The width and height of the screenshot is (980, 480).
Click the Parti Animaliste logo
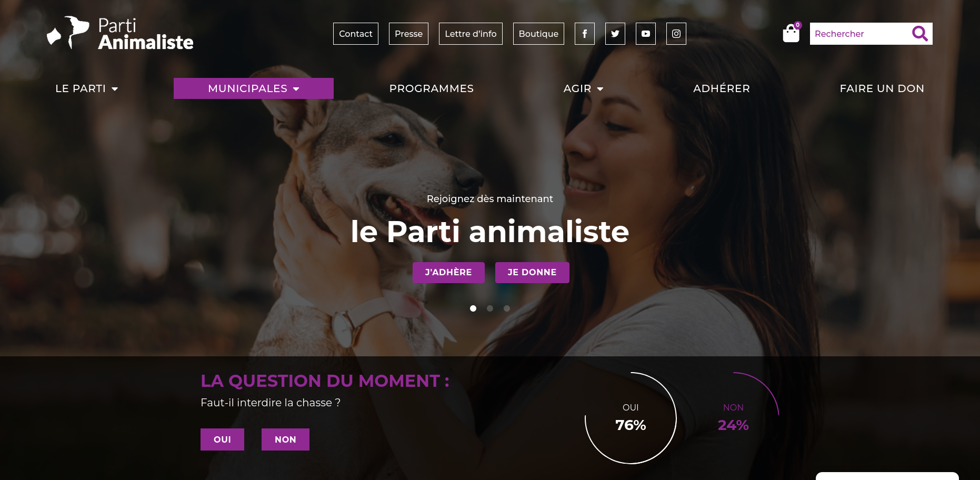coord(120,33)
